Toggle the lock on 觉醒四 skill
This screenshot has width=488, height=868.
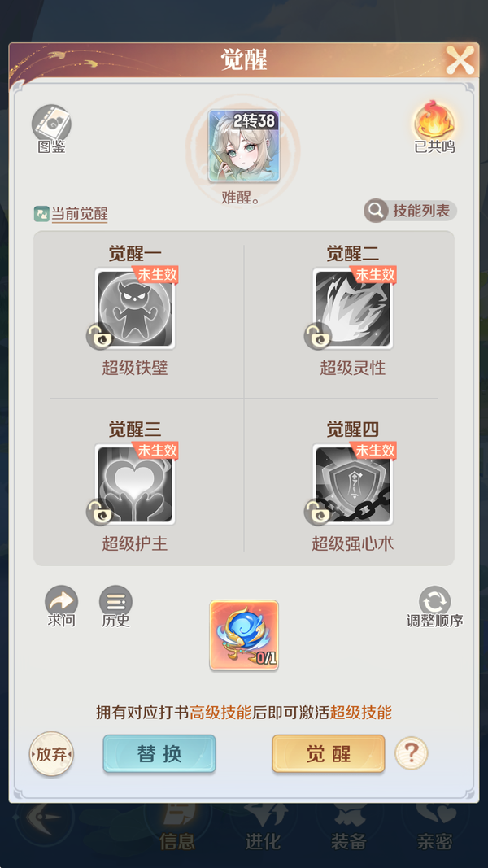click(x=317, y=512)
